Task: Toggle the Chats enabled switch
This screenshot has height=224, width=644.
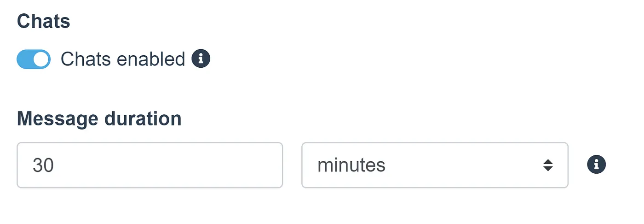Action: [x=34, y=59]
